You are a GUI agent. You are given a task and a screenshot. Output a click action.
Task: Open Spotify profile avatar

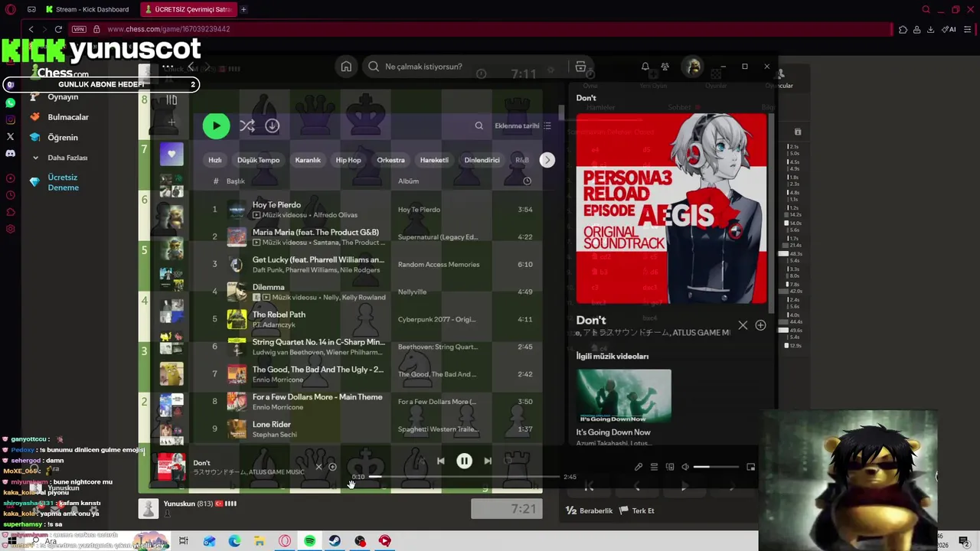[x=694, y=67]
